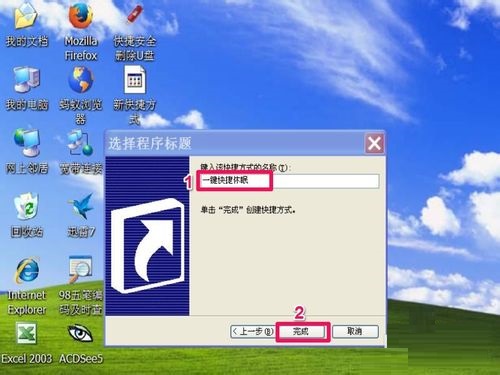Image resolution: width=500 pixels, height=375 pixels.
Task: Click the 回收站 recycle bin icon
Action: click(27, 207)
